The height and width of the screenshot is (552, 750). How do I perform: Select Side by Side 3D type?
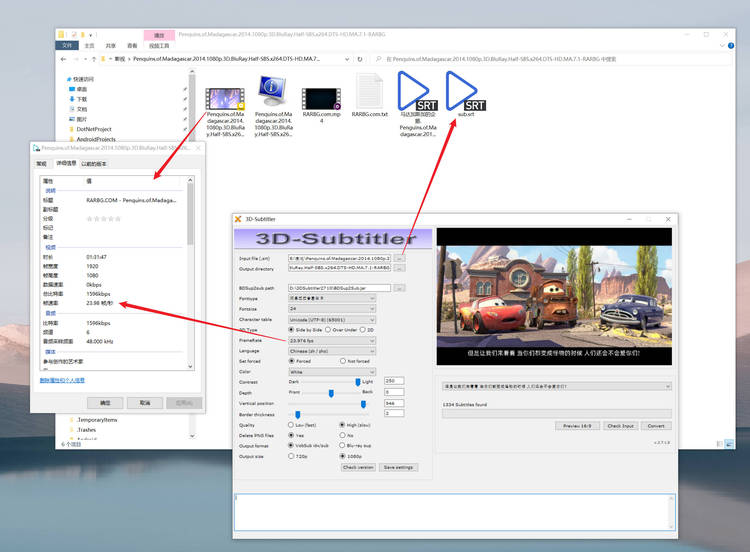pos(291,330)
